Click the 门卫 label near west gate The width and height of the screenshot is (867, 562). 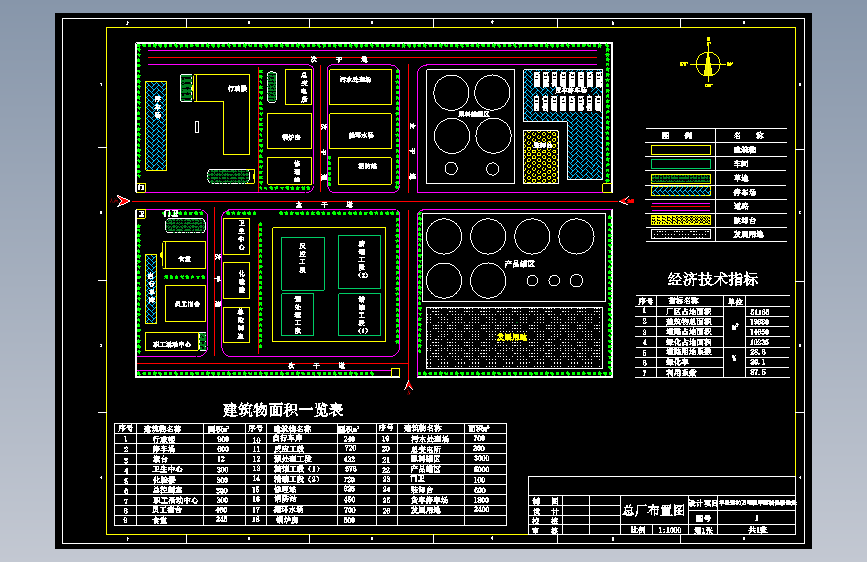pos(171,214)
